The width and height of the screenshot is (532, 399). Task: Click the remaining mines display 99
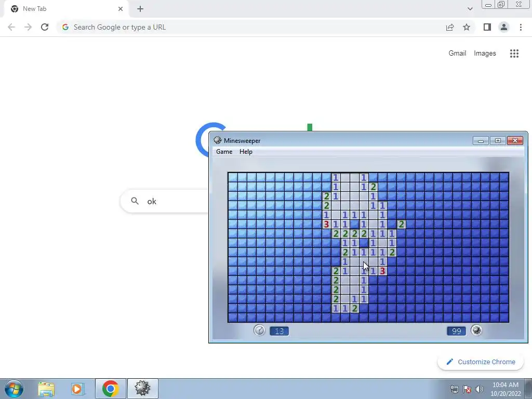click(456, 331)
